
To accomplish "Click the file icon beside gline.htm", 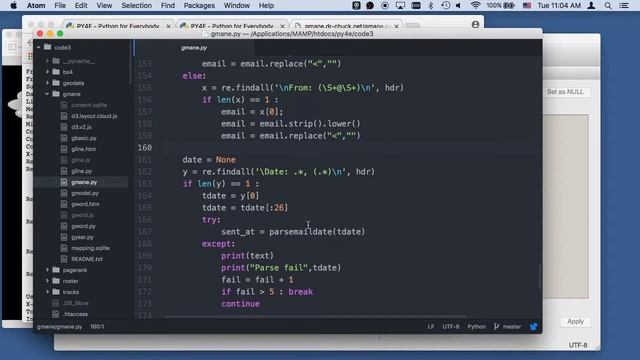I will click(x=64, y=149).
